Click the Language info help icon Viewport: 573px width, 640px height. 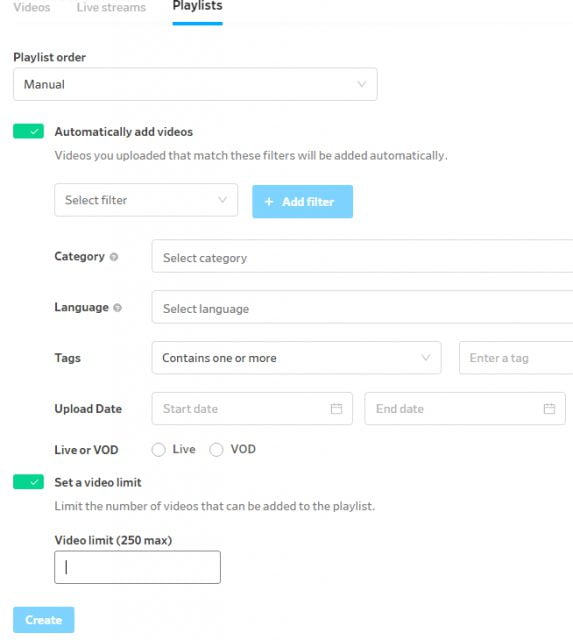[x=118, y=308]
